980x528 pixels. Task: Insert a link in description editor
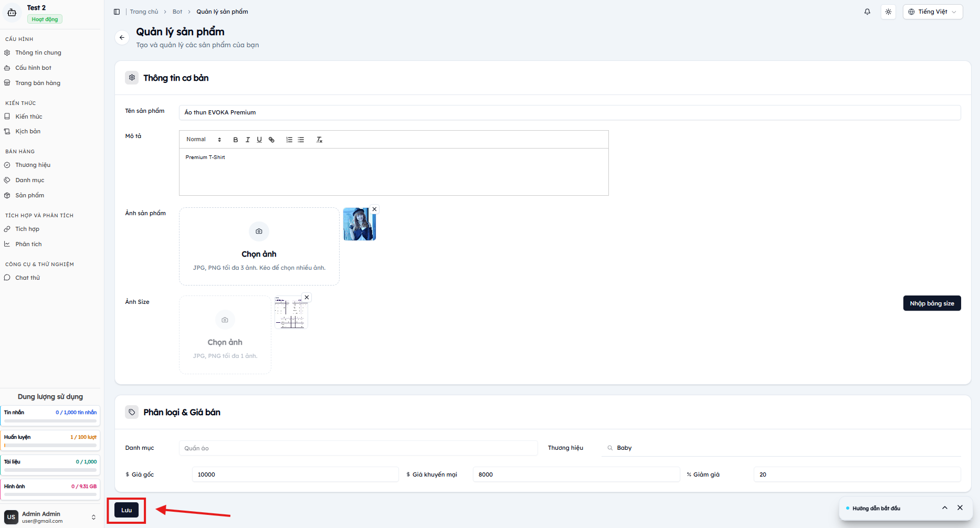pyautogui.click(x=271, y=140)
